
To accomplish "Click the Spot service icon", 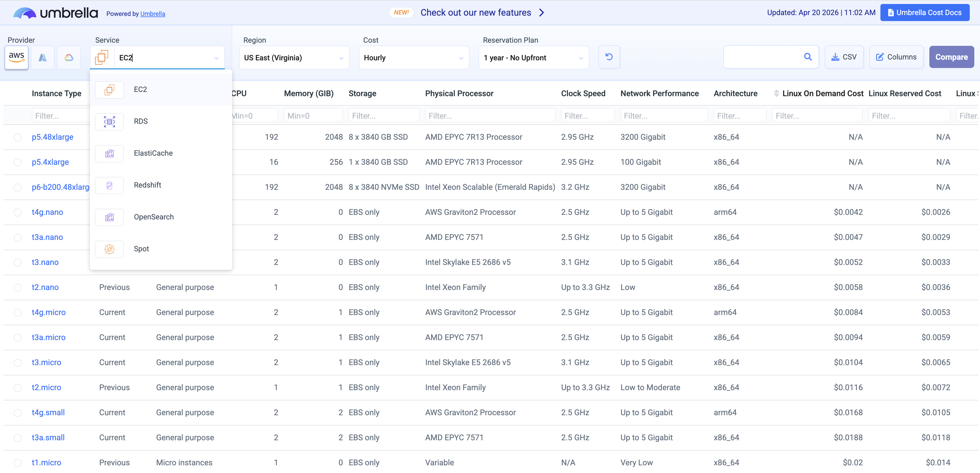I will (110, 249).
